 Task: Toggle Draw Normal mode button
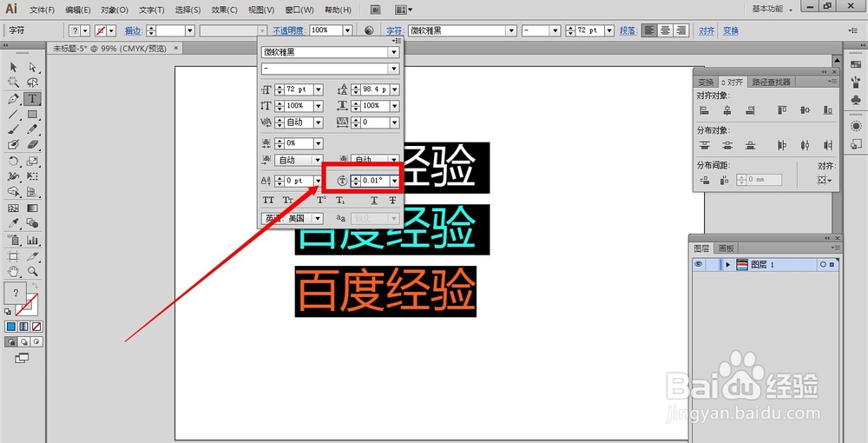tap(10, 341)
